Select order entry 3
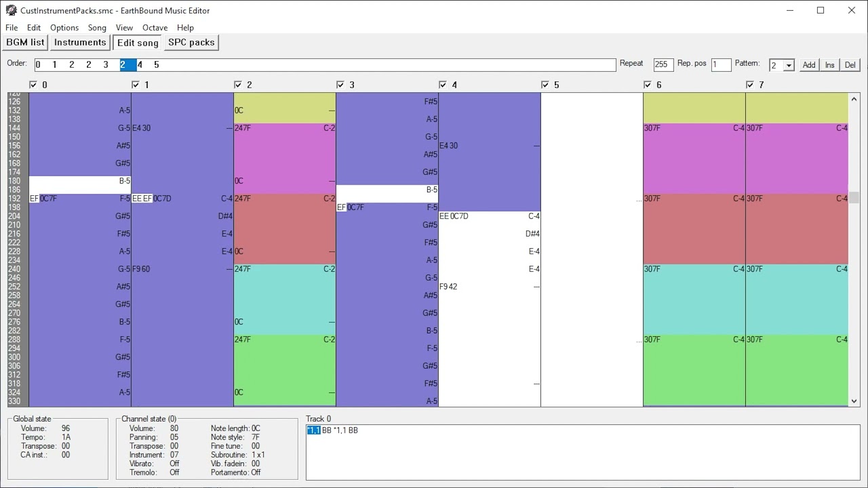This screenshot has height=488, width=868. [105, 65]
